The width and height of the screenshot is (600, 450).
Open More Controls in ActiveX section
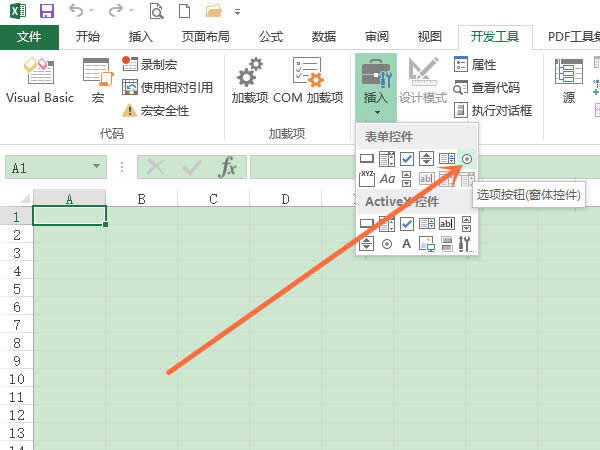point(466,244)
